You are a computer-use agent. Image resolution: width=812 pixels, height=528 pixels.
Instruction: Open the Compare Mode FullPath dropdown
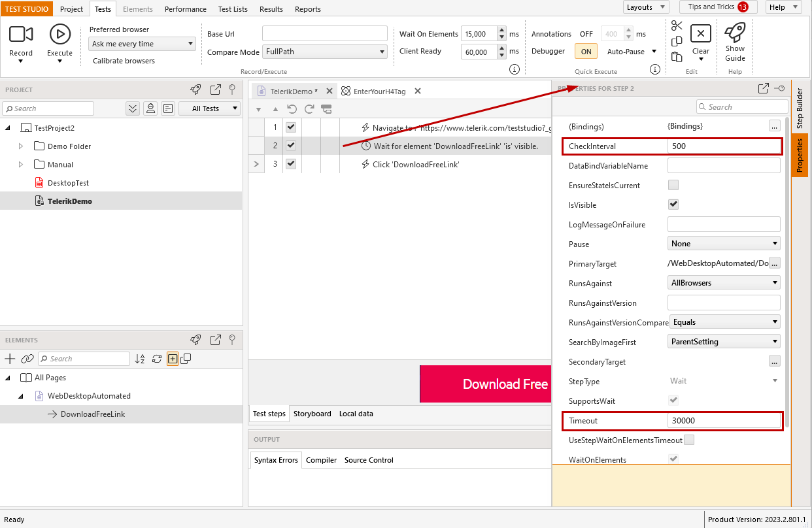(x=325, y=52)
